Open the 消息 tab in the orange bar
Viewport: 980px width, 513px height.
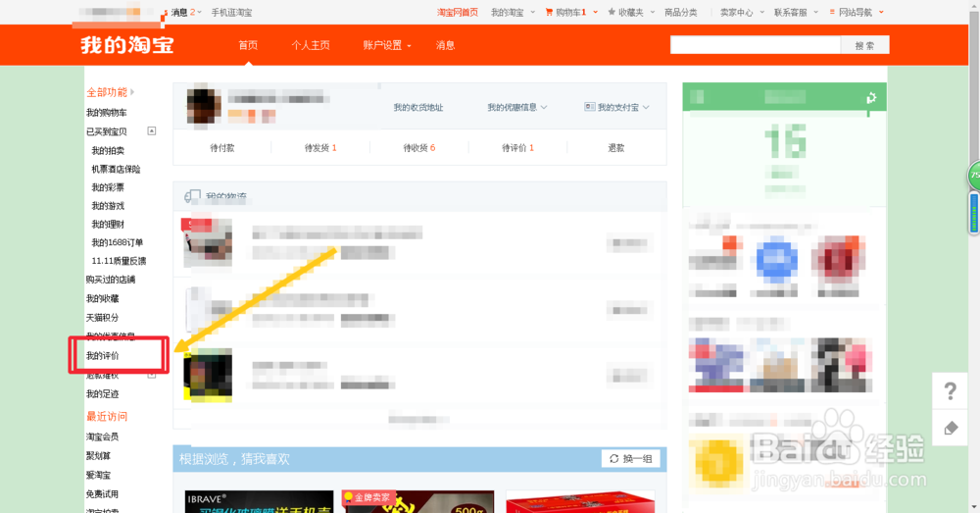point(445,45)
